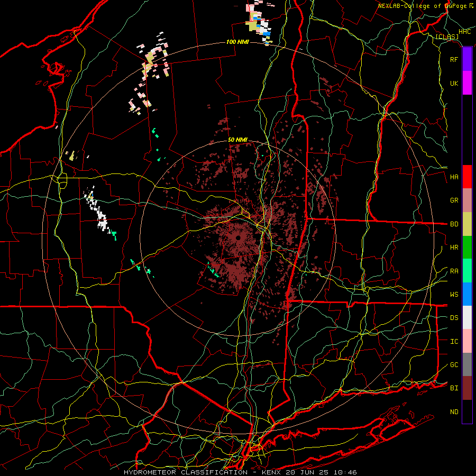The width and height of the screenshot is (476, 476).
Task: Click the 50 NMI range ring label
Action: 237,140
